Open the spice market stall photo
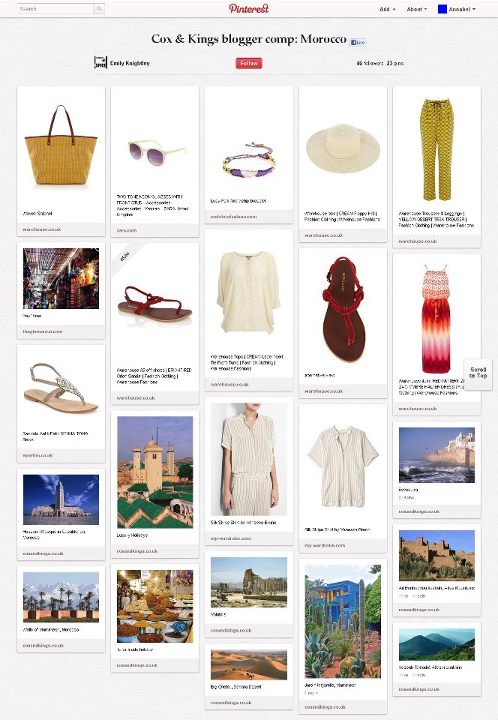 pos(155,606)
